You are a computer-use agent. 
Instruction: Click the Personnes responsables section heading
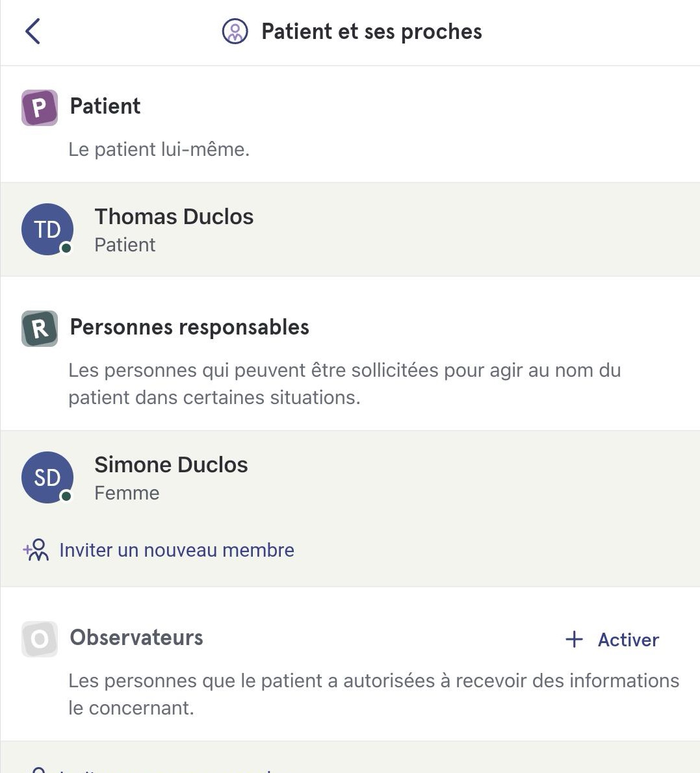pyautogui.click(x=189, y=327)
